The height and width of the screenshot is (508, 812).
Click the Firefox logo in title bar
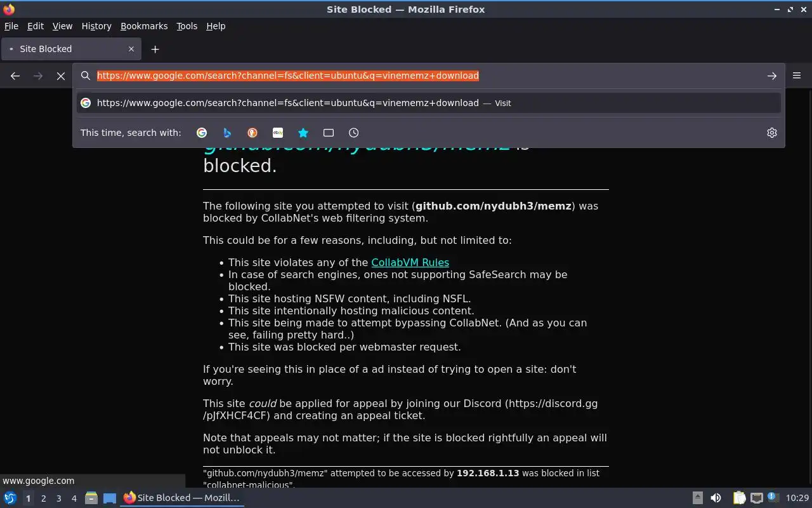(x=9, y=9)
